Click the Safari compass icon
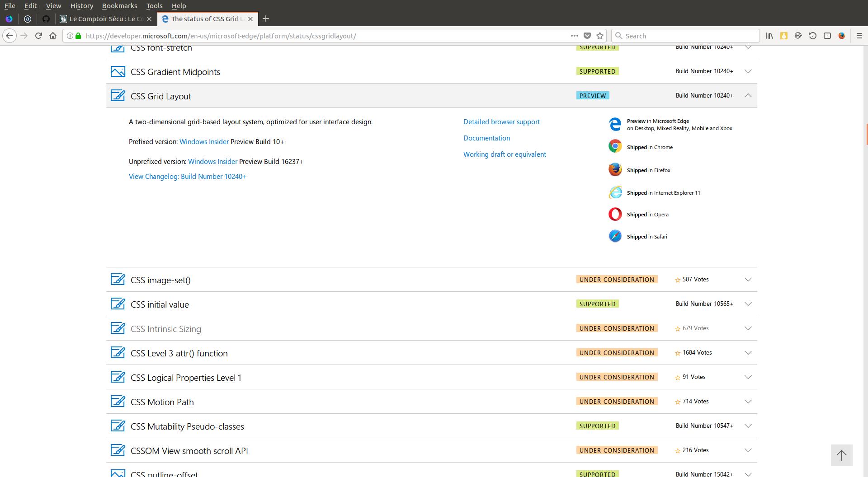868x477 pixels. [615, 236]
